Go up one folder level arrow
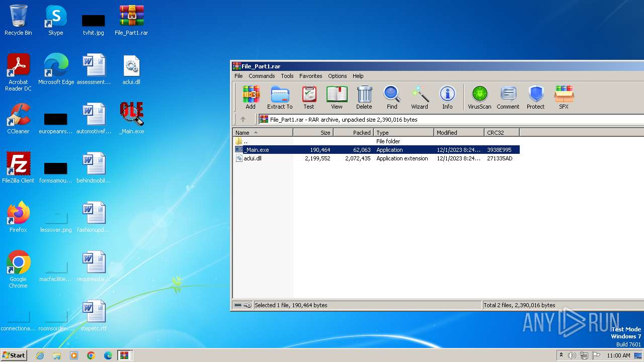The image size is (644, 362). (x=243, y=120)
